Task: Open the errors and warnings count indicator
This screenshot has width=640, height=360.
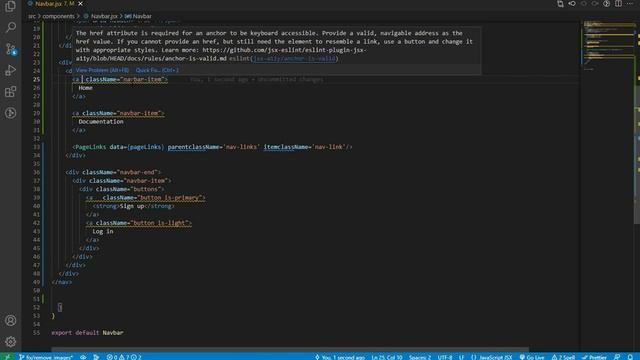Action: point(124,357)
